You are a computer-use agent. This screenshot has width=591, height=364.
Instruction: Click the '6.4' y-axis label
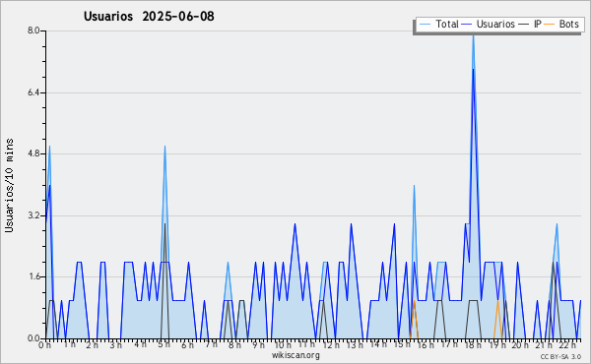33,92
